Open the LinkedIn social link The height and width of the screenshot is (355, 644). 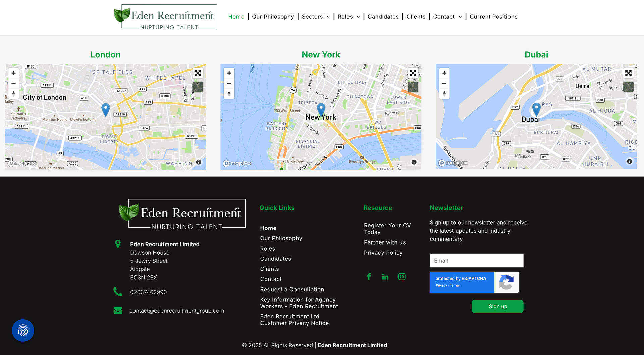tap(385, 277)
